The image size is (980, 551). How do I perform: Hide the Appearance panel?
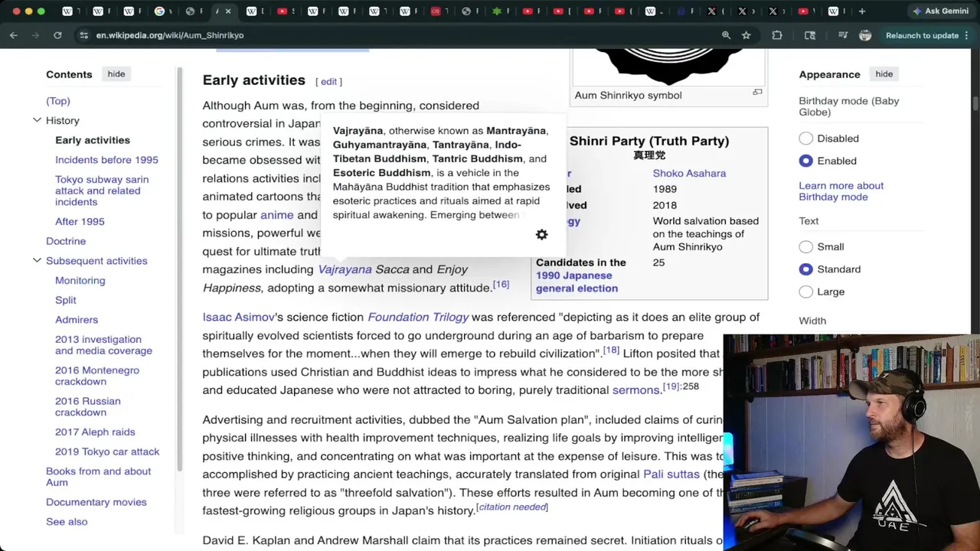point(884,74)
